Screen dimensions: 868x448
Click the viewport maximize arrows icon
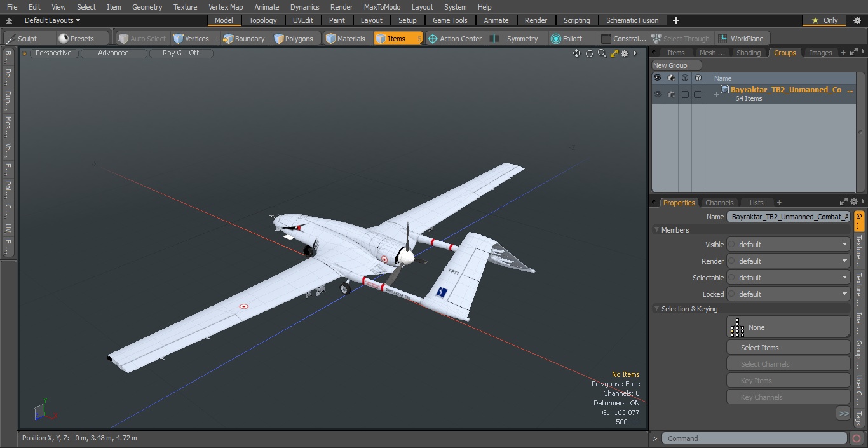[x=614, y=53]
